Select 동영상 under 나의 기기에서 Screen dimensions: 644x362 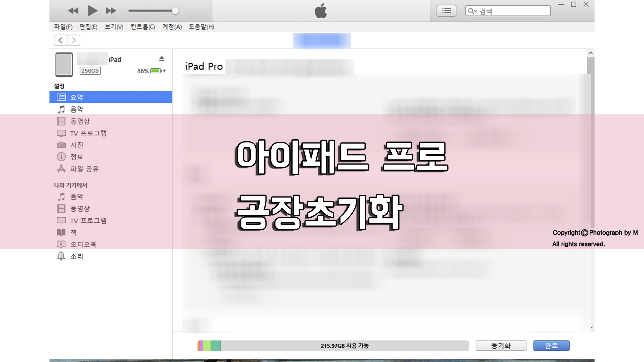(80, 209)
